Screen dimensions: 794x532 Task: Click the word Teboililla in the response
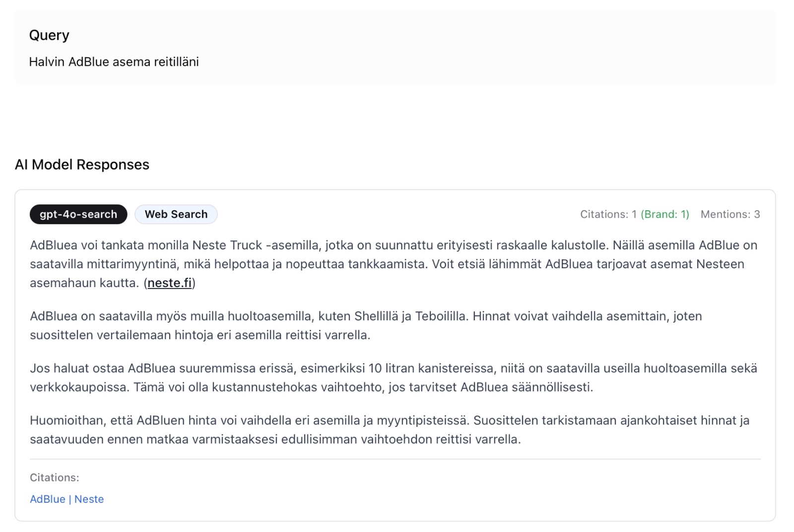441,316
